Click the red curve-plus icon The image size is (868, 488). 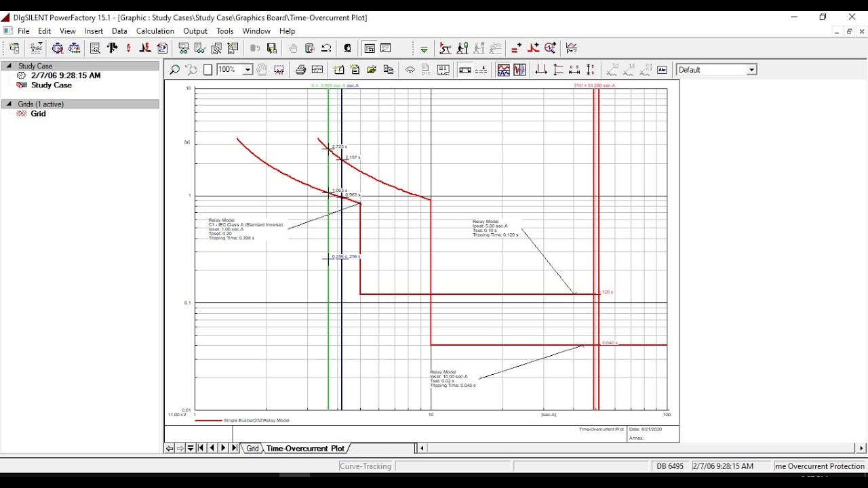tap(534, 48)
